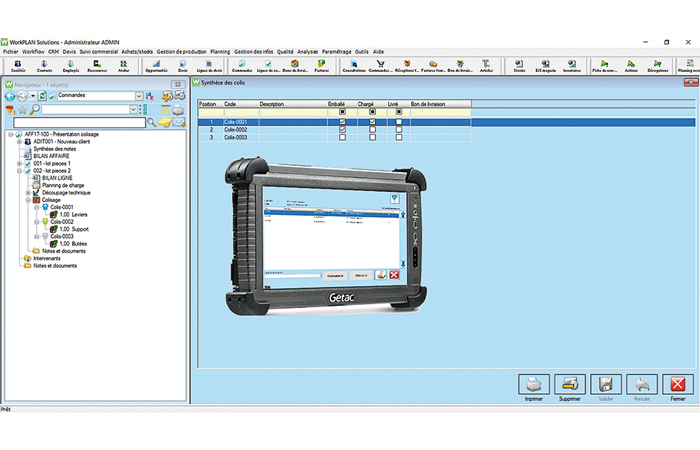Click the Supprimer button
This screenshot has width=700, height=450.
click(570, 384)
